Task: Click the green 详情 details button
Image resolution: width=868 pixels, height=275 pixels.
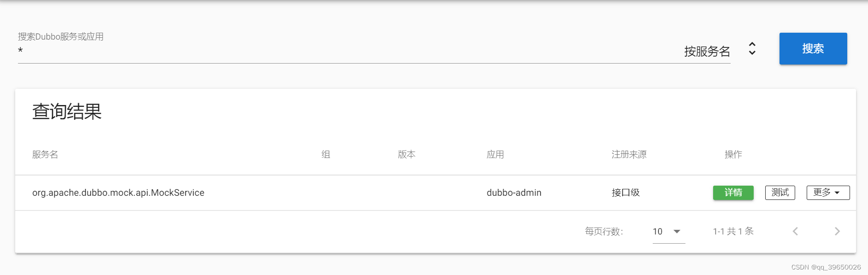Action: click(x=733, y=193)
